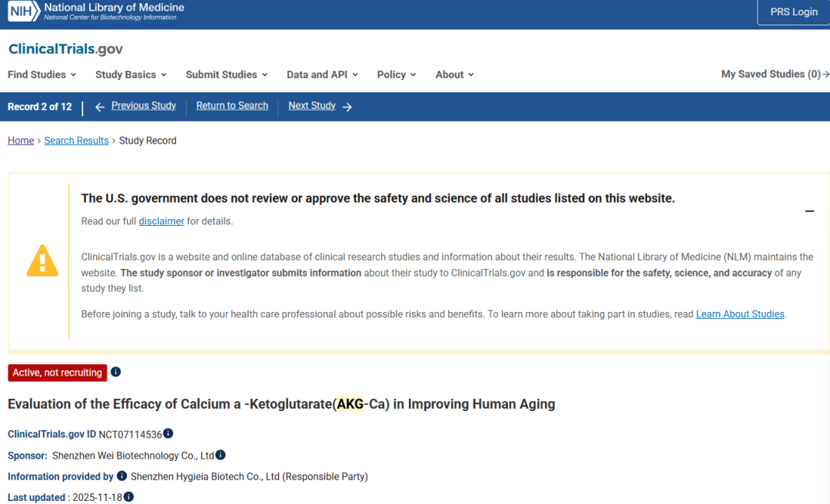Click the Last updated date 2025-11-18
The image size is (830, 504).
tap(98, 497)
